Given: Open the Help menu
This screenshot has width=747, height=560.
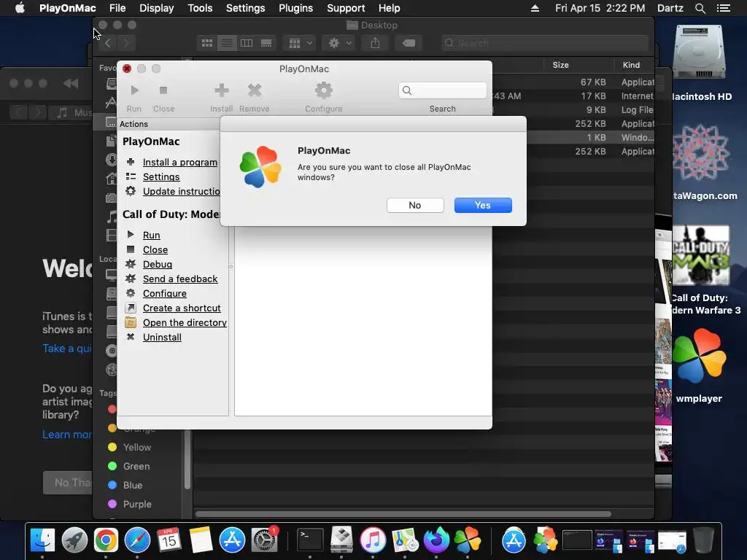Looking at the screenshot, I should [x=390, y=8].
